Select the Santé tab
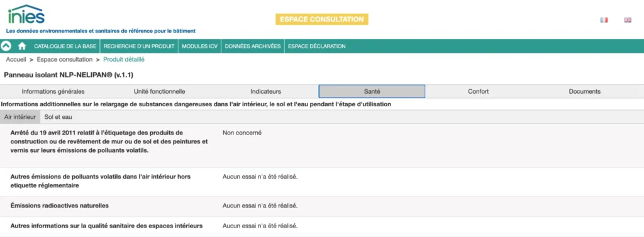 [372, 92]
